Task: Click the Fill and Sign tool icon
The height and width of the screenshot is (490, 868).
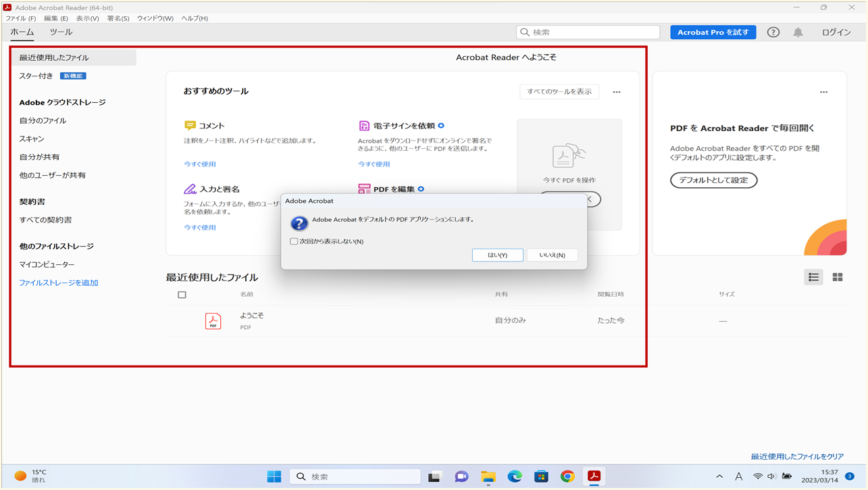Action: 190,189
